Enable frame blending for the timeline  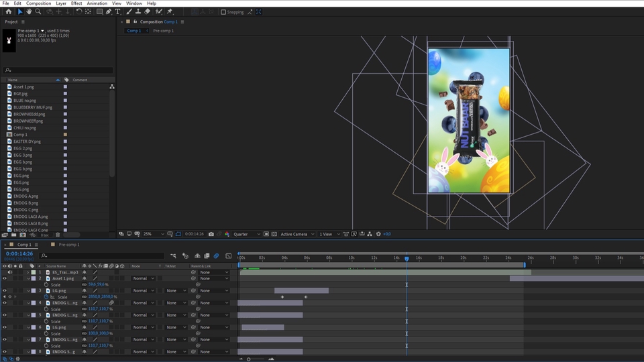pos(207,255)
